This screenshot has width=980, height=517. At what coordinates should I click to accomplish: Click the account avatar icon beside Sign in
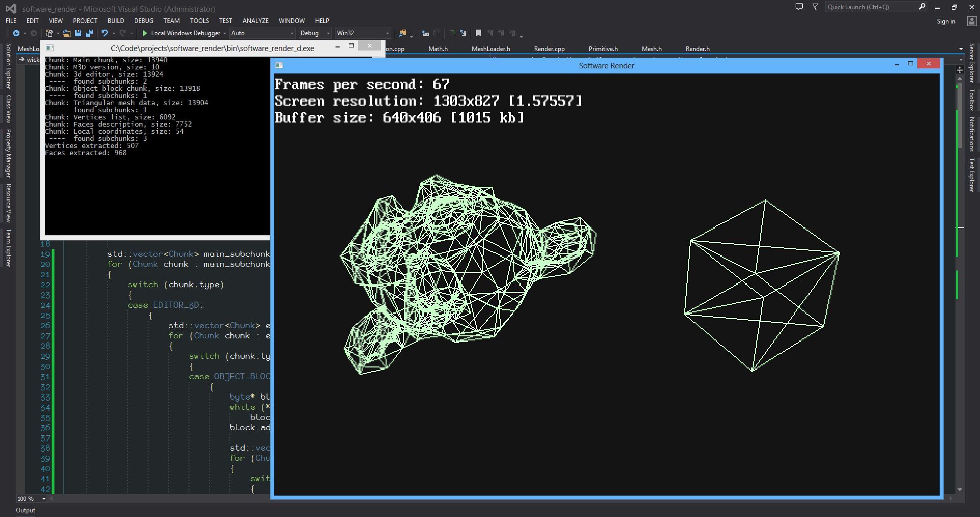pos(972,21)
